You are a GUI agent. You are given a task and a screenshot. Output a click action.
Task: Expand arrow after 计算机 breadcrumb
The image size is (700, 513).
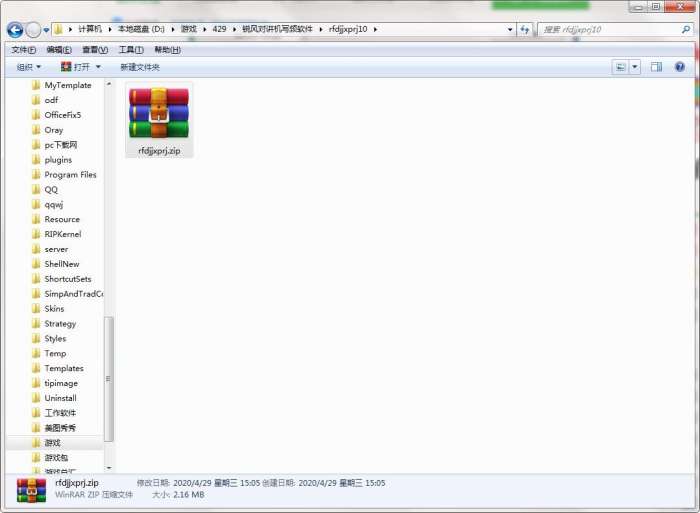(109, 29)
